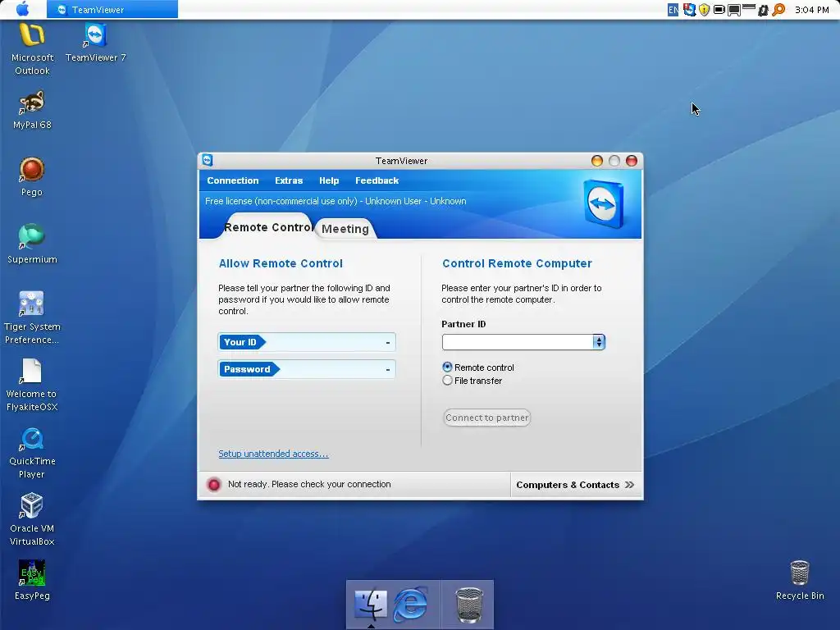Launch Internet Explorer from the dock
Image resolution: width=840 pixels, height=630 pixels.
pos(410,605)
